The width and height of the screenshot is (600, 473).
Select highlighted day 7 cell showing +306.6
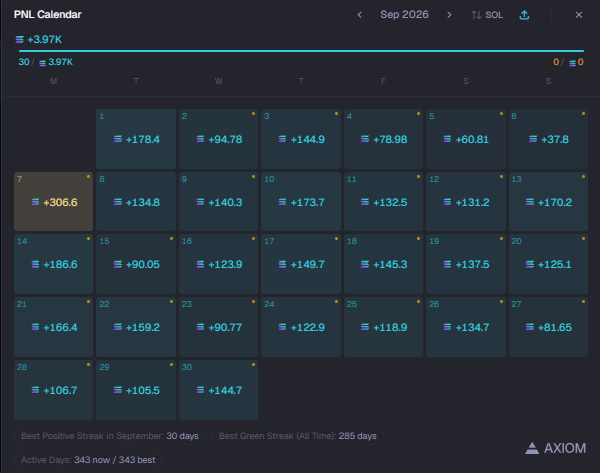54,202
